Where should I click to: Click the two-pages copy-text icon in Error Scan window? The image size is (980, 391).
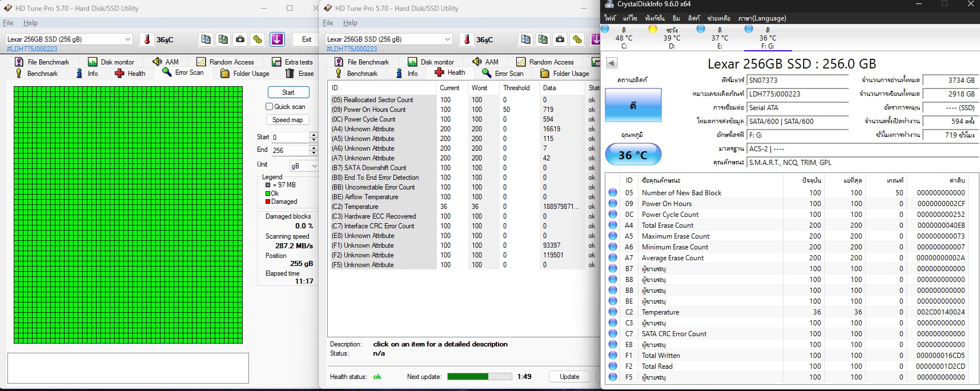pyautogui.click(x=206, y=39)
